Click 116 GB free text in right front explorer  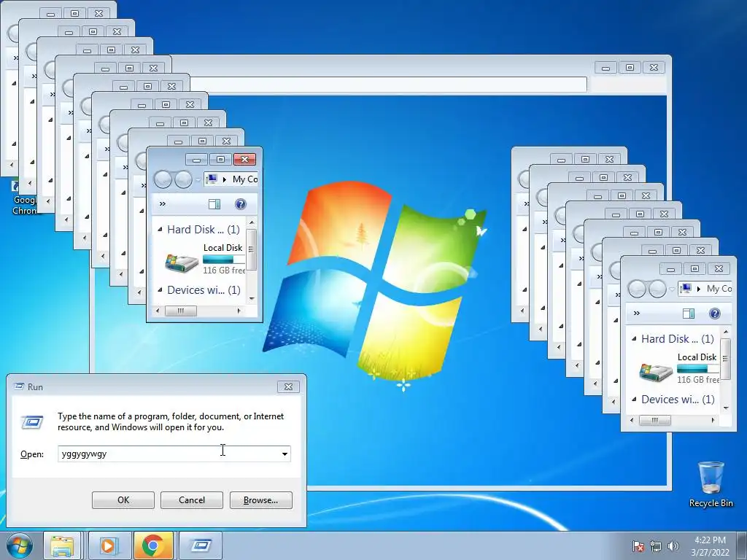coord(698,379)
